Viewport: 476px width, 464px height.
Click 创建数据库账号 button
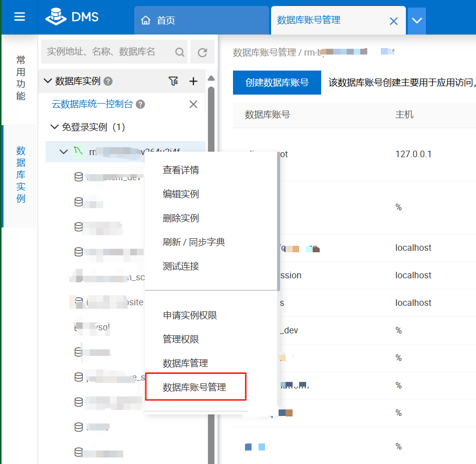pos(277,83)
